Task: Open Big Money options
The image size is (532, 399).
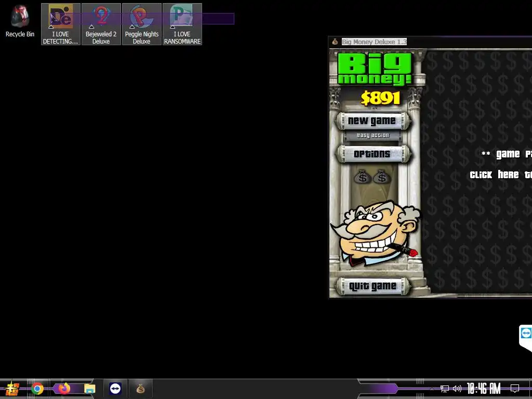Action: click(373, 154)
